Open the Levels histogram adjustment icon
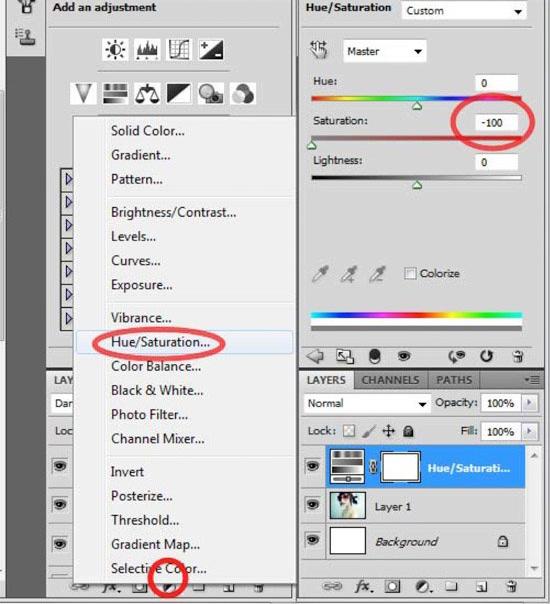This screenshot has width=550, height=604. coord(147,50)
